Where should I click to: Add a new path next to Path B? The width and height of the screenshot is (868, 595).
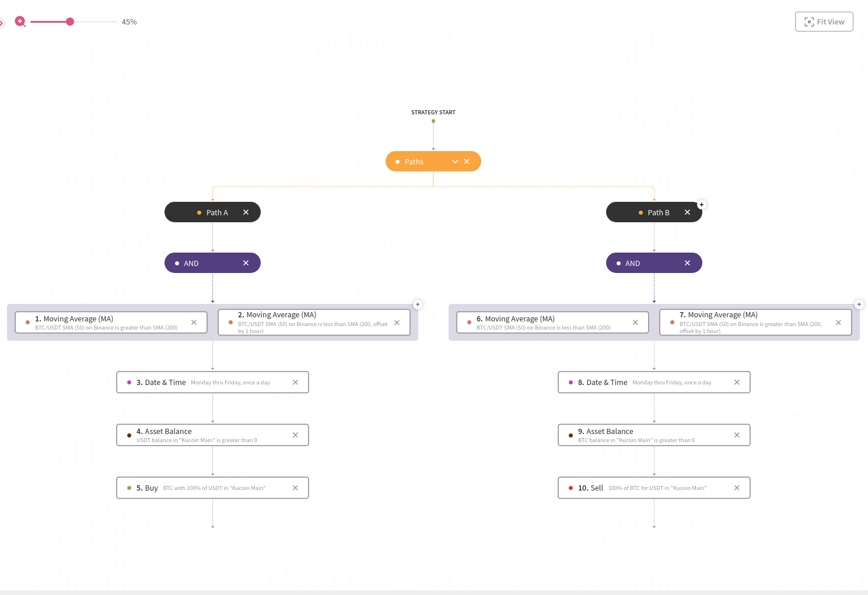[701, 205]
